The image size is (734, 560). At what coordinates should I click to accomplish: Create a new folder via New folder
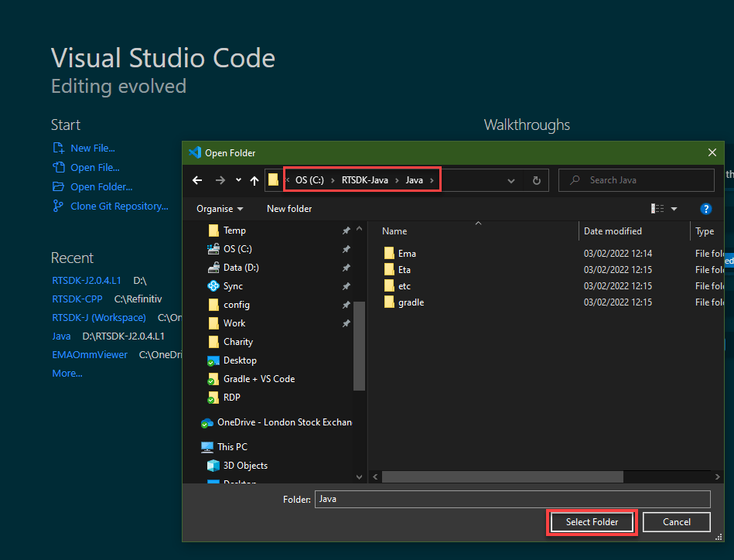click(x=288, y=208)
